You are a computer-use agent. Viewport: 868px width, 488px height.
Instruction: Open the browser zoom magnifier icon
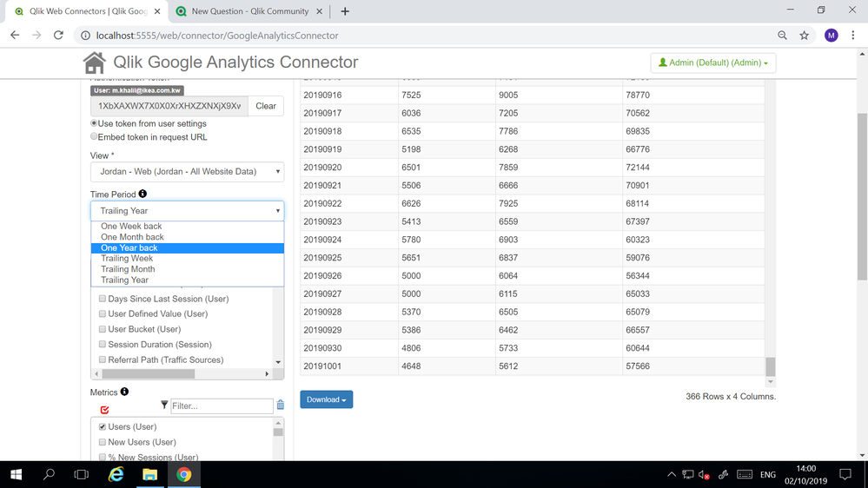point(782,36)
